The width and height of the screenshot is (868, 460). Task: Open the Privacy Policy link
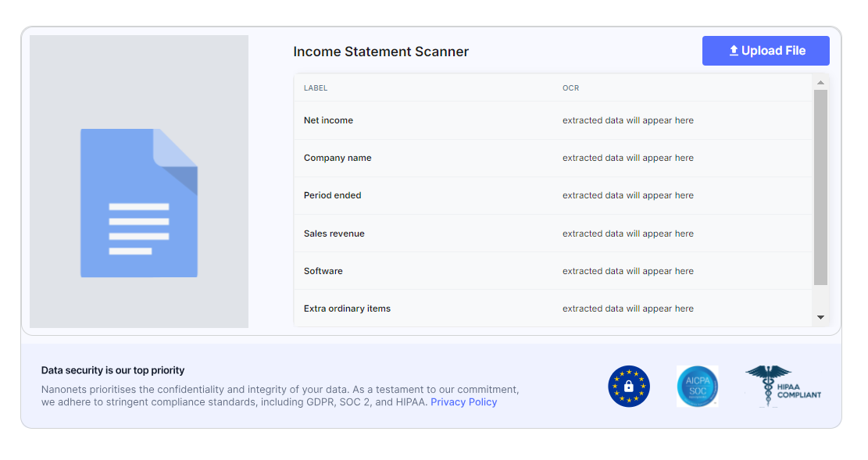pos(463,401)
